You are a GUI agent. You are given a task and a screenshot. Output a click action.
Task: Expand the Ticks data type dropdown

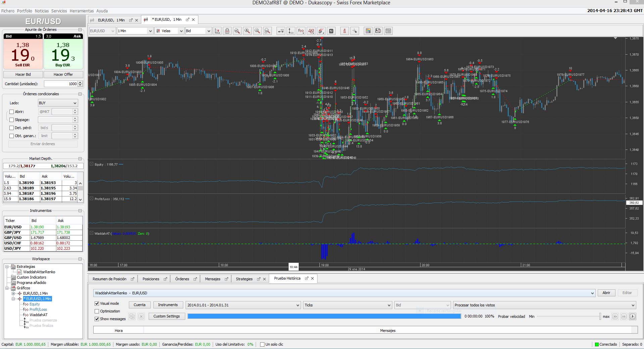pyautogui.click(x=347, y=305)
